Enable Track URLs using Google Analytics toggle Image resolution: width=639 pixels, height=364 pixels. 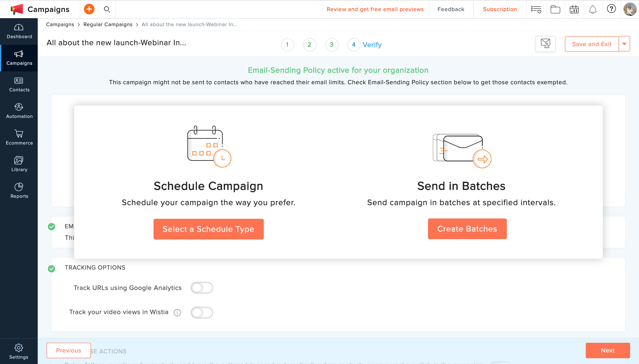pos(202,288)
